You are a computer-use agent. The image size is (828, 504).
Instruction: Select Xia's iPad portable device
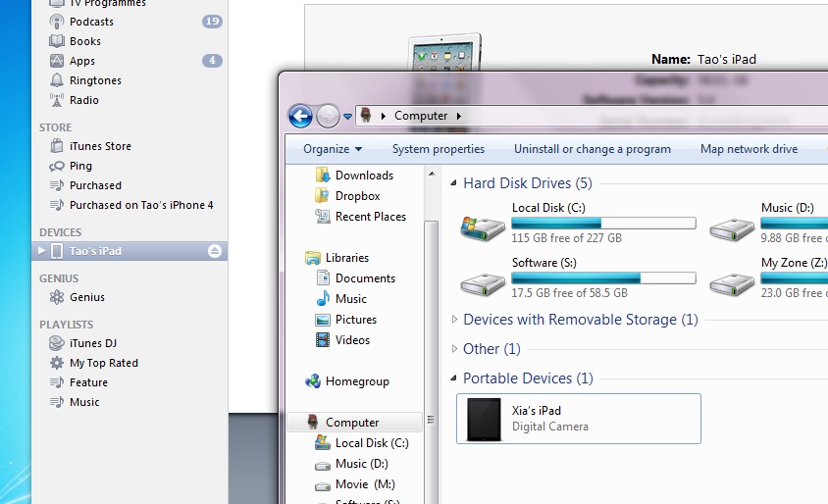(579, 419)
